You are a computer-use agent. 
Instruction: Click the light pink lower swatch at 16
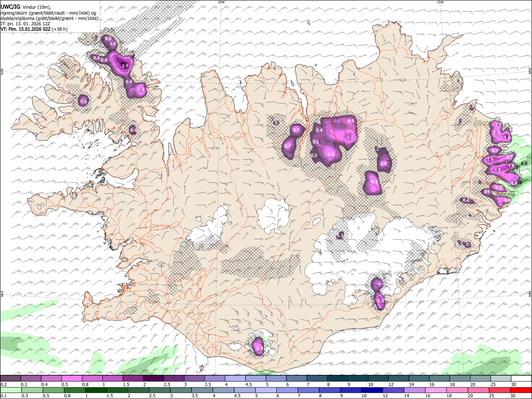[436, 390]
